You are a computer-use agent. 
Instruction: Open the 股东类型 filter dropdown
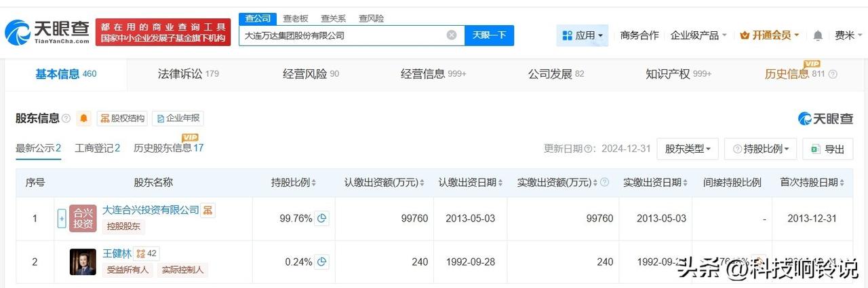pos(688,149)
